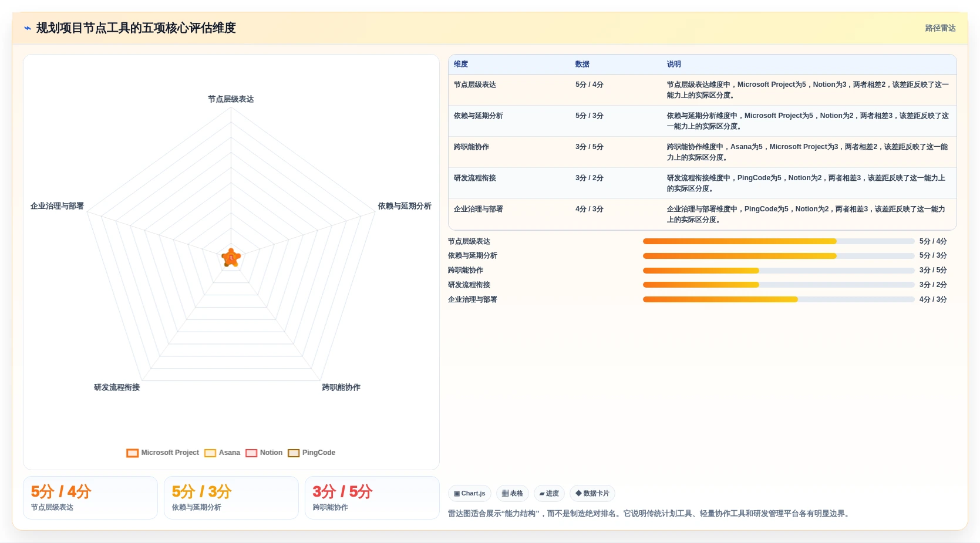The height and width of the screenshot is (543, 980).
Task: Open the 3分 / 5分 跨职能协作 card
Action: pos(372,498)
